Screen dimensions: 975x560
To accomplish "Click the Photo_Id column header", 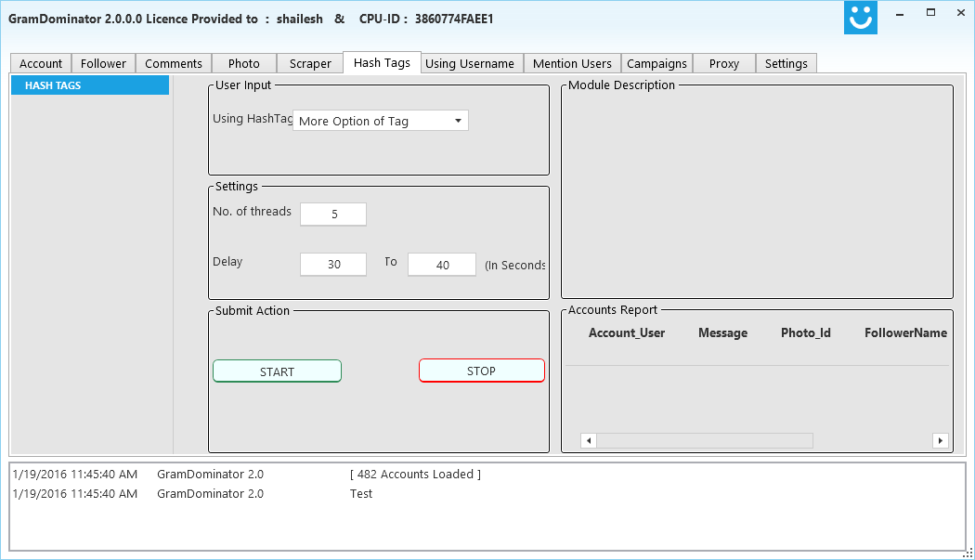I will [806, 332].
